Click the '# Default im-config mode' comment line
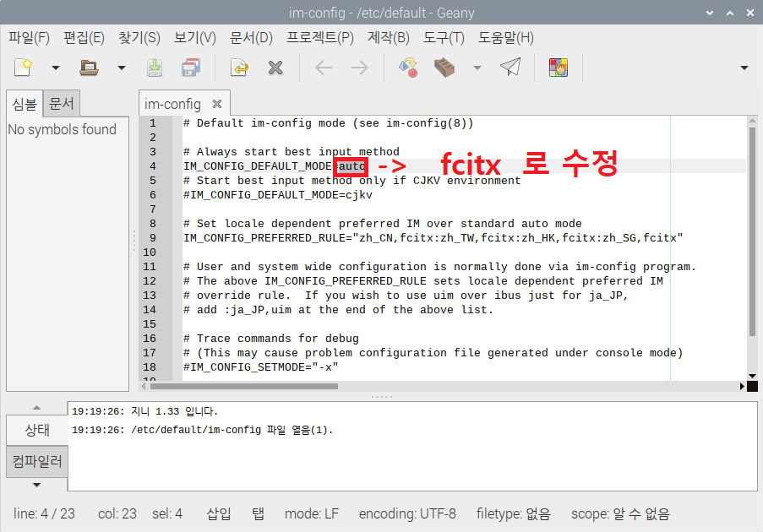 328,123
